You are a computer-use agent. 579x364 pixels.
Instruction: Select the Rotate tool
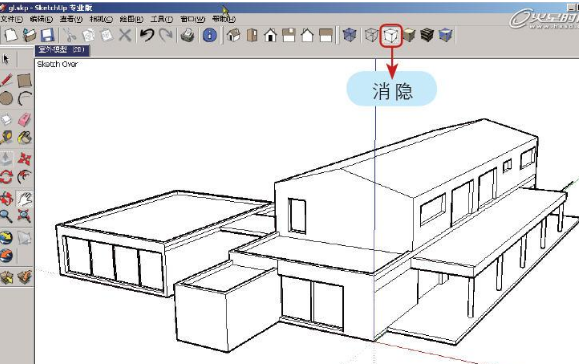[x=6, y=177]
